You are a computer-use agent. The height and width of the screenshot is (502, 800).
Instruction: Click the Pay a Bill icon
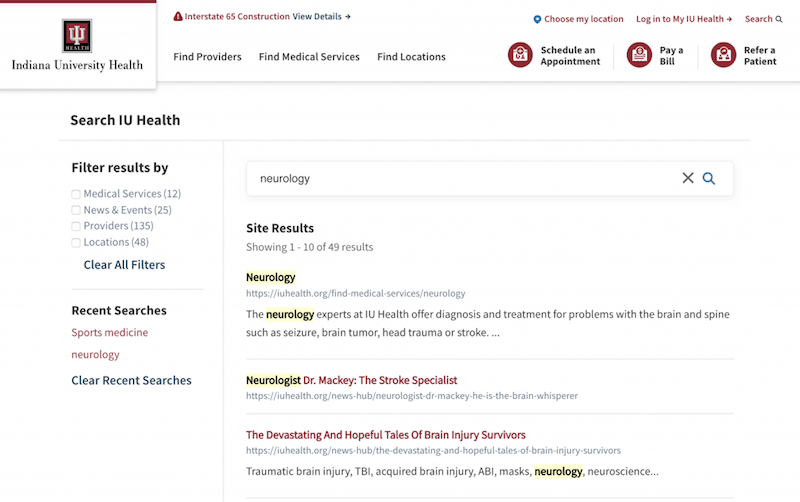pos(639,55)
